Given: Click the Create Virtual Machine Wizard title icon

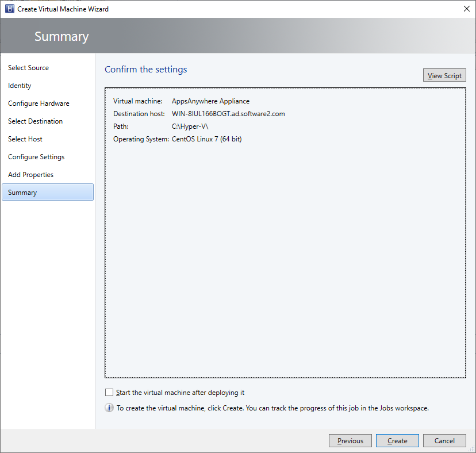Looking at the screenshot, I should (9, 9).
